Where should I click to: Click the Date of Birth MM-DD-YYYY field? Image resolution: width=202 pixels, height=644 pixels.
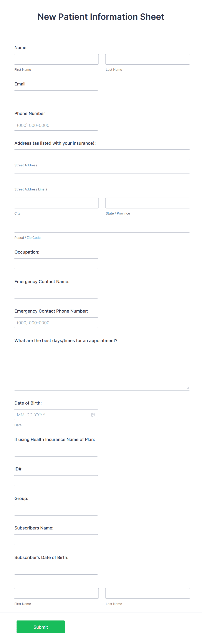coord(50,415)
